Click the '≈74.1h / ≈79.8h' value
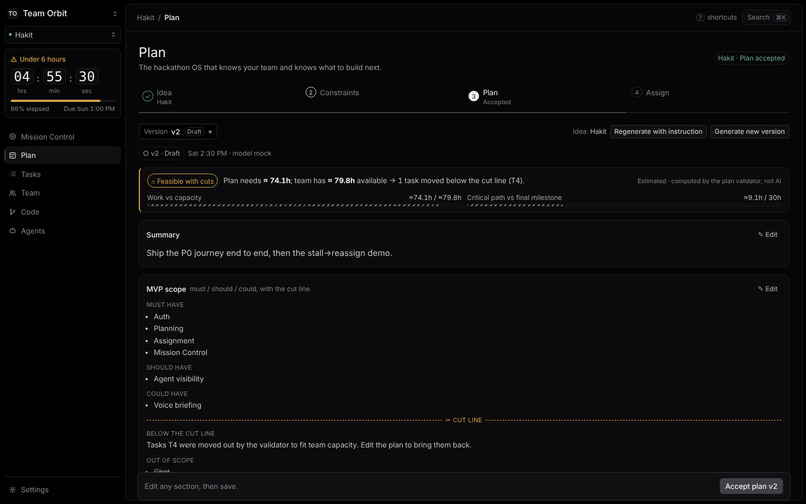This screenshot has width=806, height=504. (x=435, y=197)
